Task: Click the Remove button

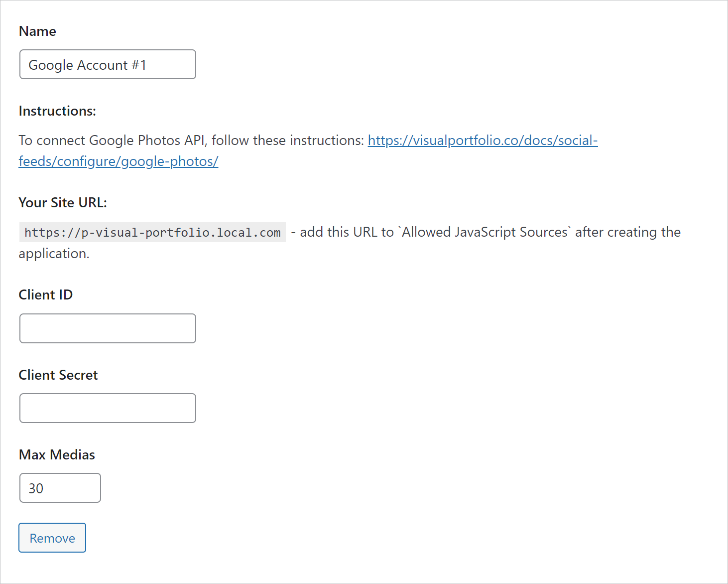Action: click(52, 538)
